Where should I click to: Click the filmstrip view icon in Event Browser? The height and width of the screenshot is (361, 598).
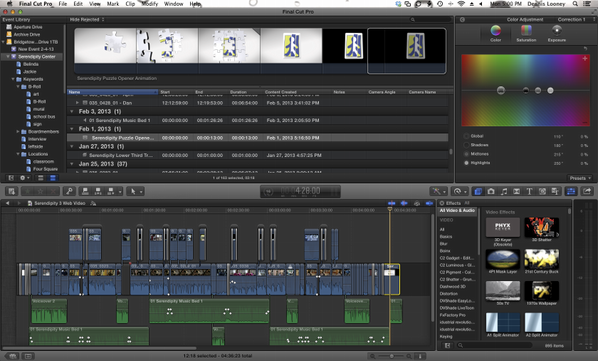(40, 178)
